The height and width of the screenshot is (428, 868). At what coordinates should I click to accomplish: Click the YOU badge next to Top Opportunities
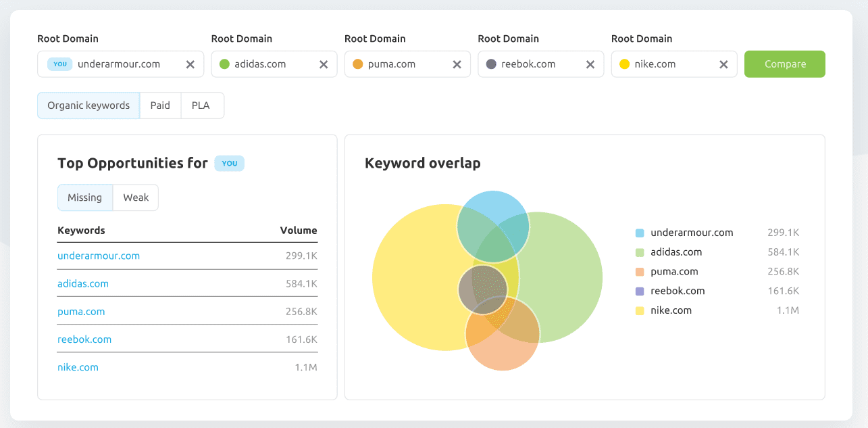click(230, 163)
